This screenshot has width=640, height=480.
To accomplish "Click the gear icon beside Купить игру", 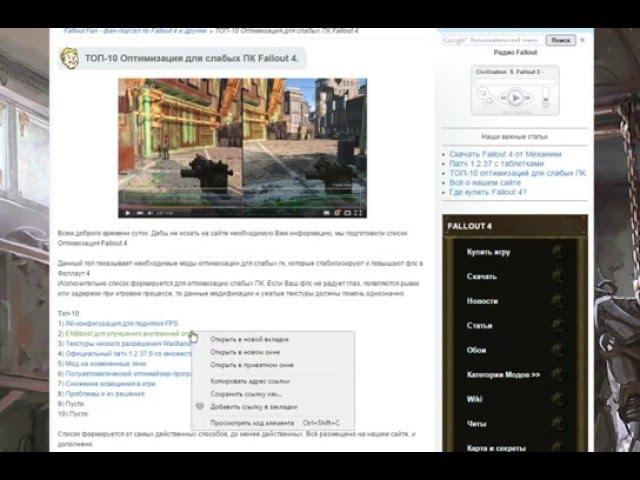I will 558,251.
